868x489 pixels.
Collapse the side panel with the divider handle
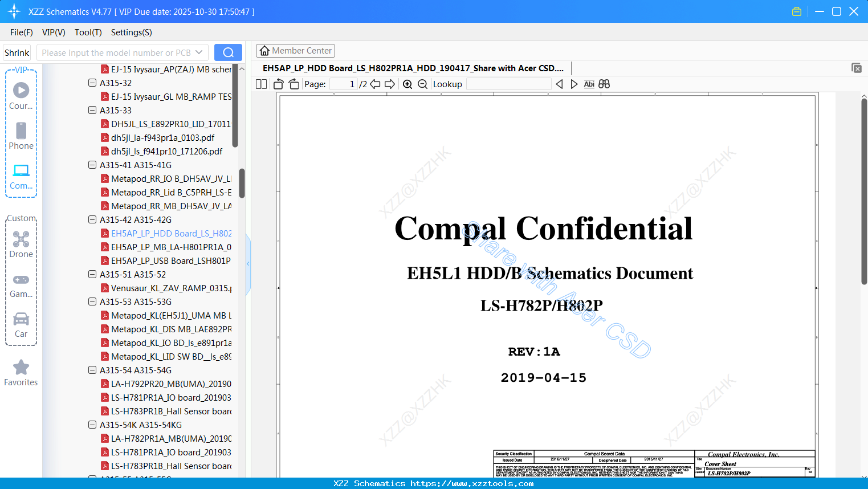tap(248, 264)
